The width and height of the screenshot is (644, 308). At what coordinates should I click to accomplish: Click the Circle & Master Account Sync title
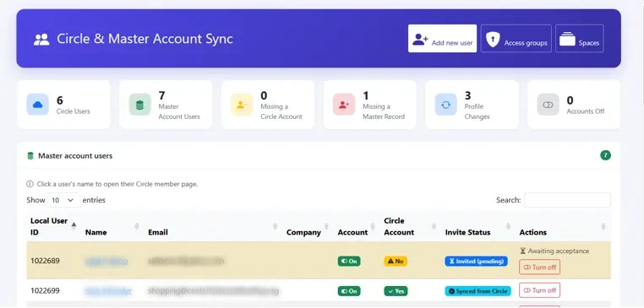(x=145, y=39)
